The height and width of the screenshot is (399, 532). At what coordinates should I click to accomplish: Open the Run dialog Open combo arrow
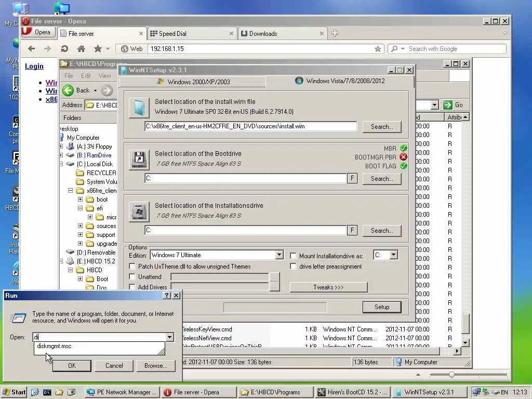pyautogui.click(x=170, y=337)
